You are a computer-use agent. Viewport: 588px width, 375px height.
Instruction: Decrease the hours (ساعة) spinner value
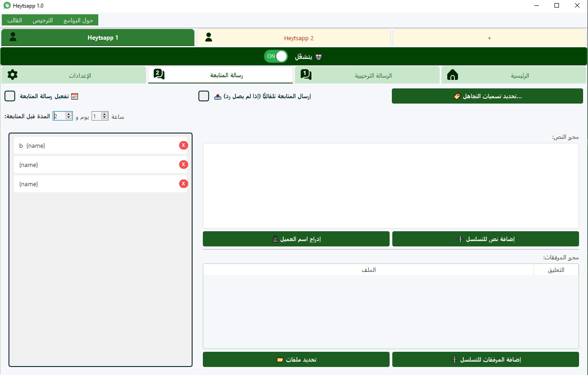(x=105, y=118)
